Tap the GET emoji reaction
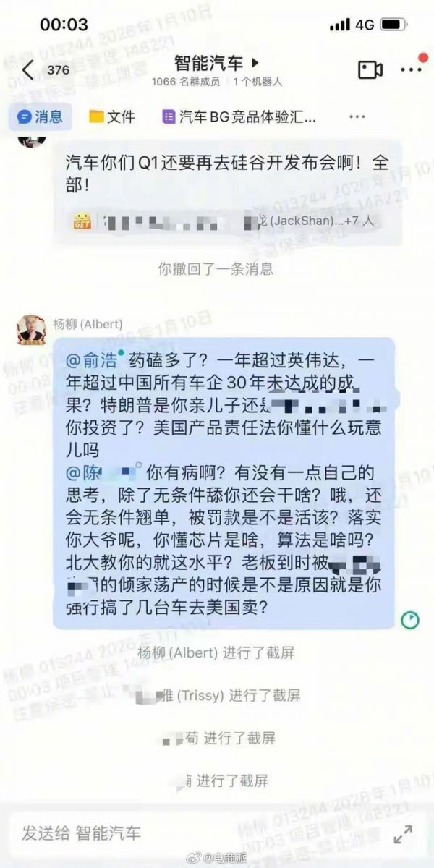Viewport: 434px width, 868px height. point(82,221)
